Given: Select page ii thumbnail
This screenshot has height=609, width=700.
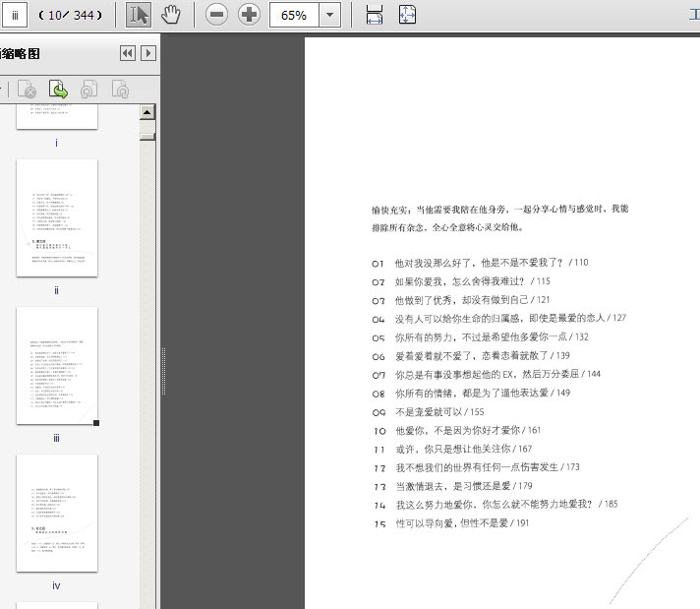Looking at the screenshot, I should (57, 217).
